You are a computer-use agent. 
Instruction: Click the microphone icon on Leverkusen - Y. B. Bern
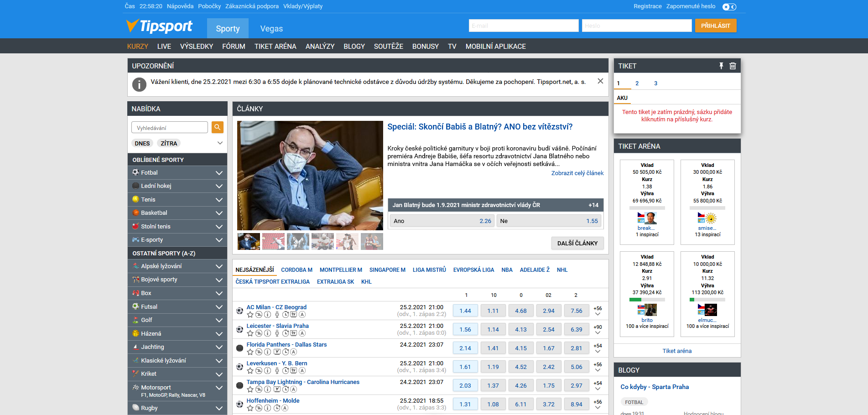[x=277, y=370]
